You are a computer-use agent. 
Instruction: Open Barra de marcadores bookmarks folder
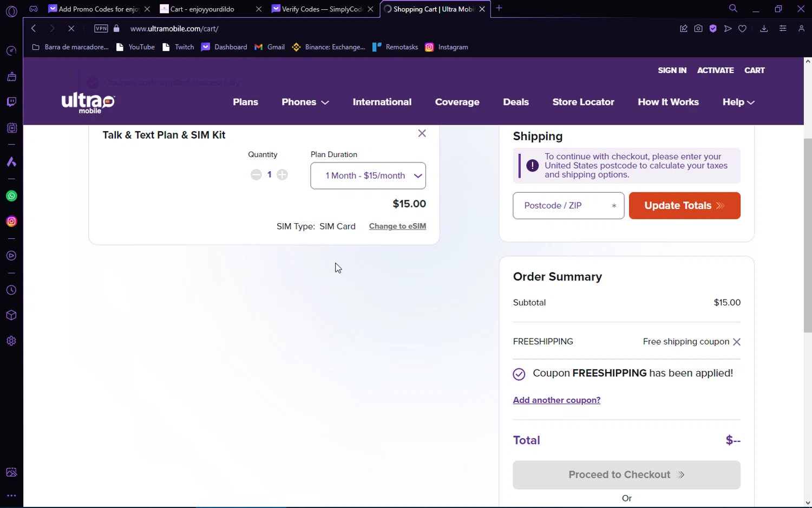[70, 47]
